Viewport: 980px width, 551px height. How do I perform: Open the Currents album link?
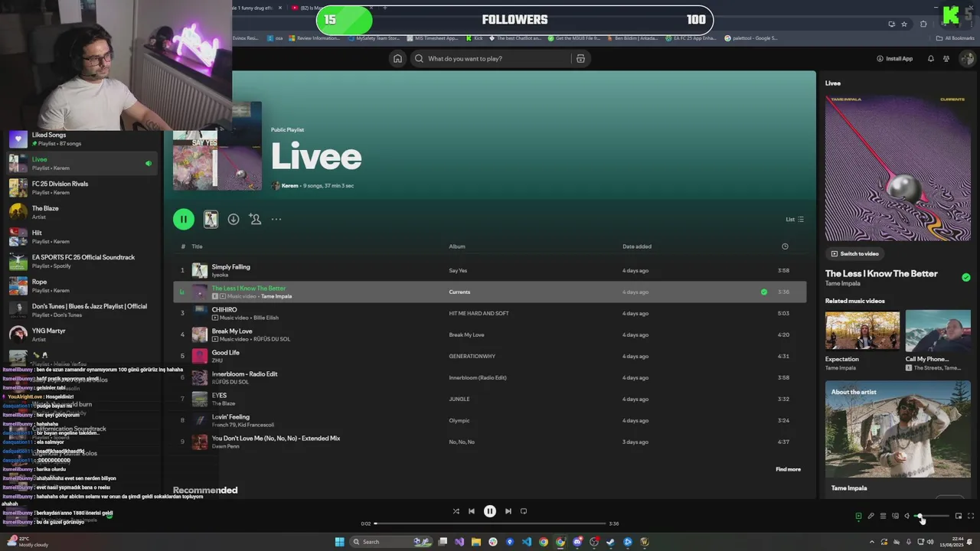tap(459, 292)
